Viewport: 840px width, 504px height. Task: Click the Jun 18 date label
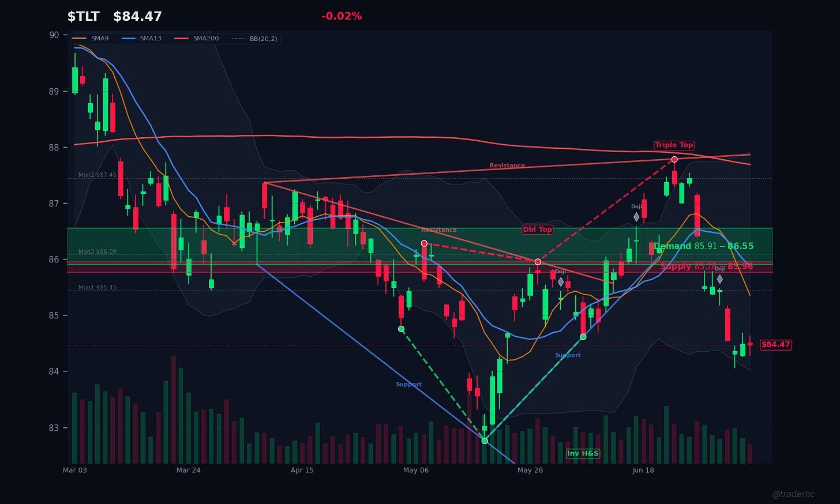(643, 471)
